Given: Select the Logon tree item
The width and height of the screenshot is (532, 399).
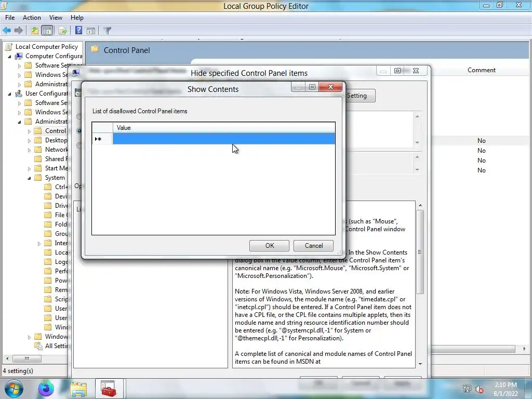Looking at the screenshot, I should coord(61,262).
